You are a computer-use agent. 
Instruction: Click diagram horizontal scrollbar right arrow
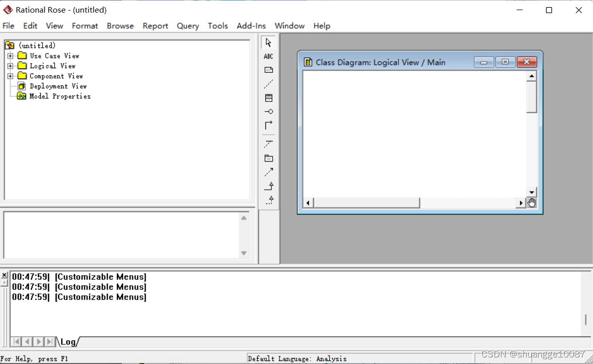[x=521, y=203]
